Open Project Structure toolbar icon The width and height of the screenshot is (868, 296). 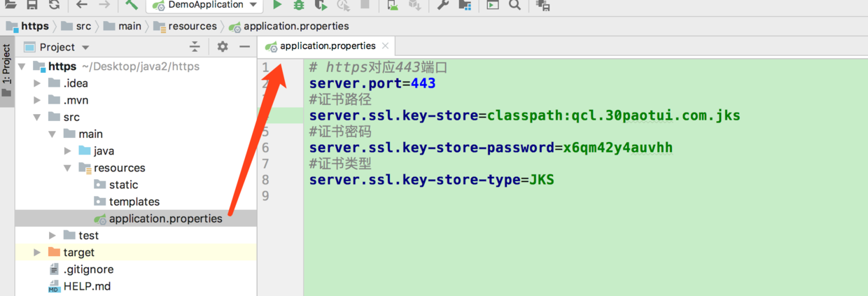[x=465, y=5]
